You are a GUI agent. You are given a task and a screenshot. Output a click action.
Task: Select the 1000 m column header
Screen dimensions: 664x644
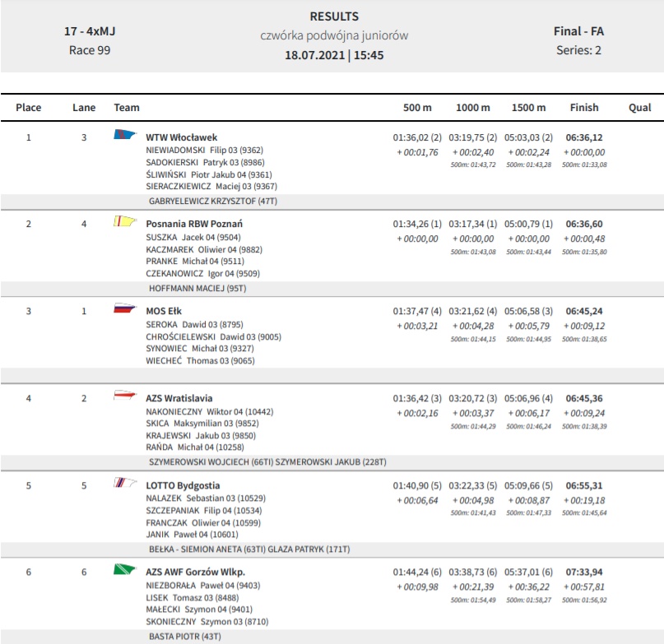(x=473, y=108)
